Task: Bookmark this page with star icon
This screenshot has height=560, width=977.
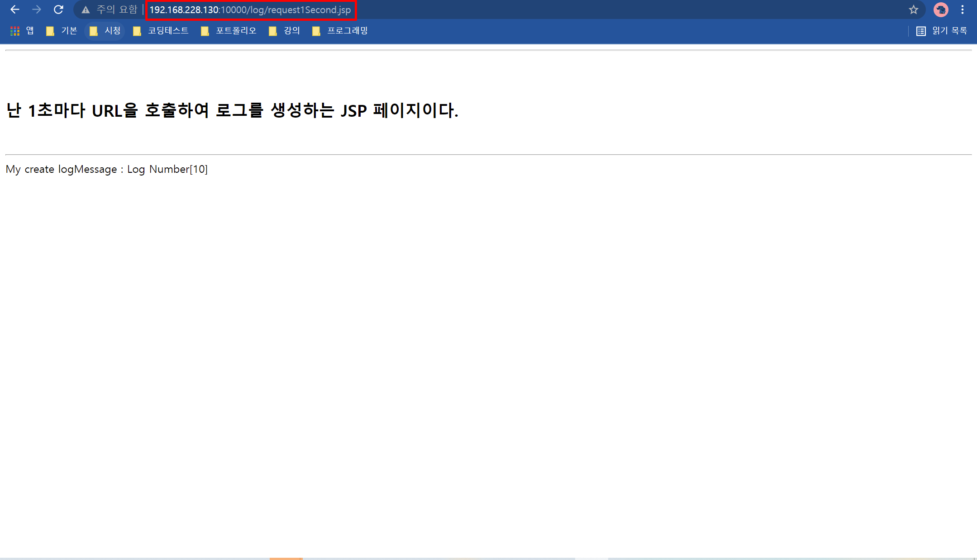Action: (x=913, y=9)
